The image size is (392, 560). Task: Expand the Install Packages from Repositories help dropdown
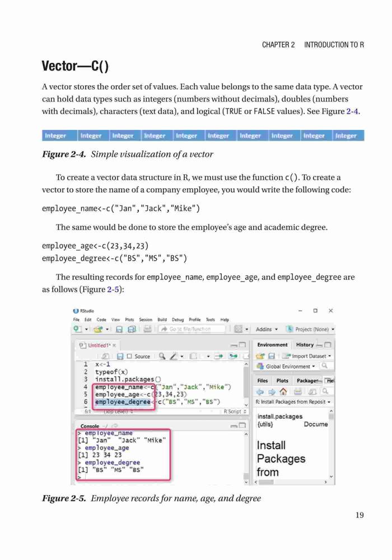pos(293,402)
